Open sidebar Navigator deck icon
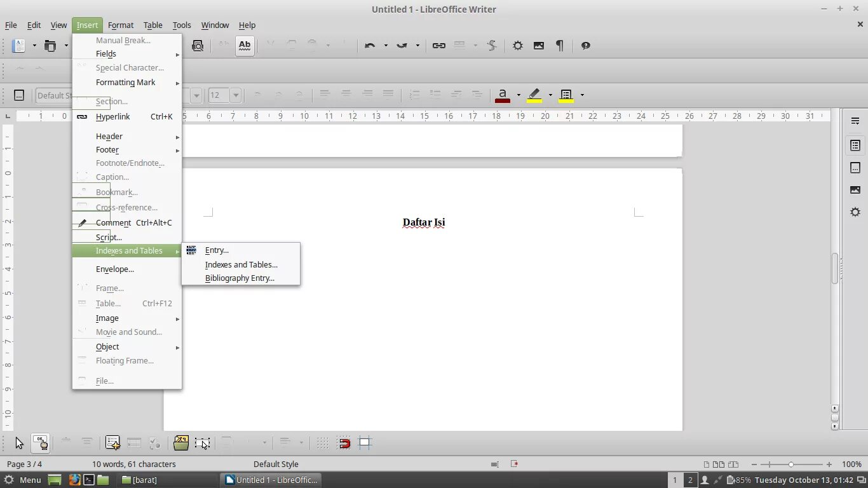The image size is (868, 488). click(x=855, y=212)
